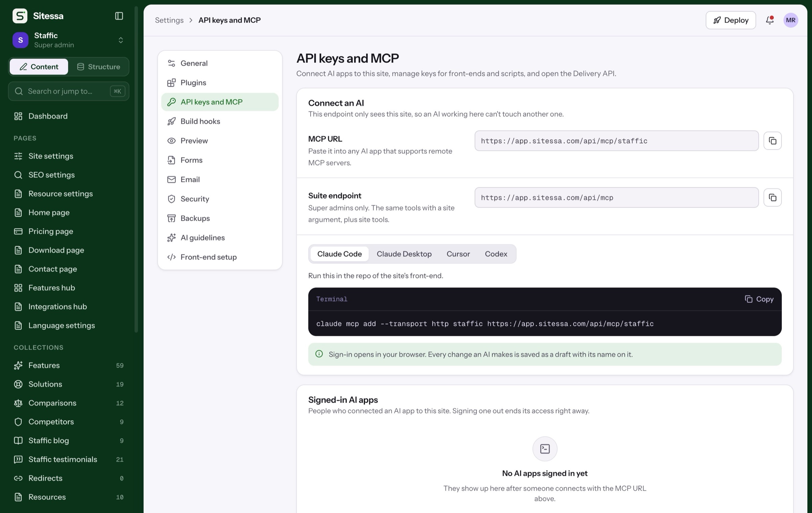Image resolution: width=812 pixels, height=513 pixels.
Task: Open notifications bell
Action: (x=770, y=20)
